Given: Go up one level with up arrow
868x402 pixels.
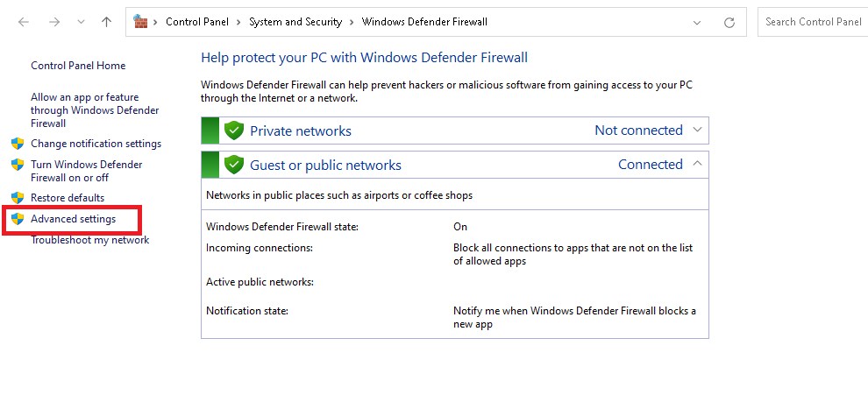Looking at the screenshot, I should coord(107,22).
